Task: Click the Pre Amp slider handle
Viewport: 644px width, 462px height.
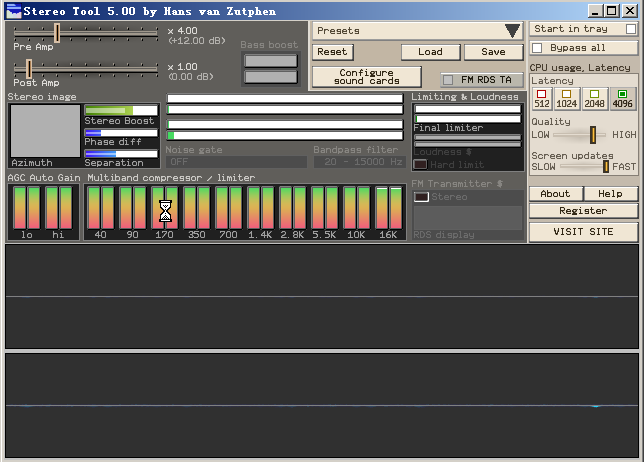Action: [57, 33]
